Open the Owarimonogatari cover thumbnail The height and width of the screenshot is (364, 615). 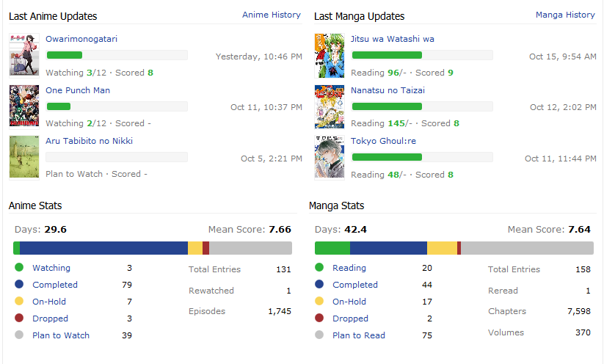[24, 55]
